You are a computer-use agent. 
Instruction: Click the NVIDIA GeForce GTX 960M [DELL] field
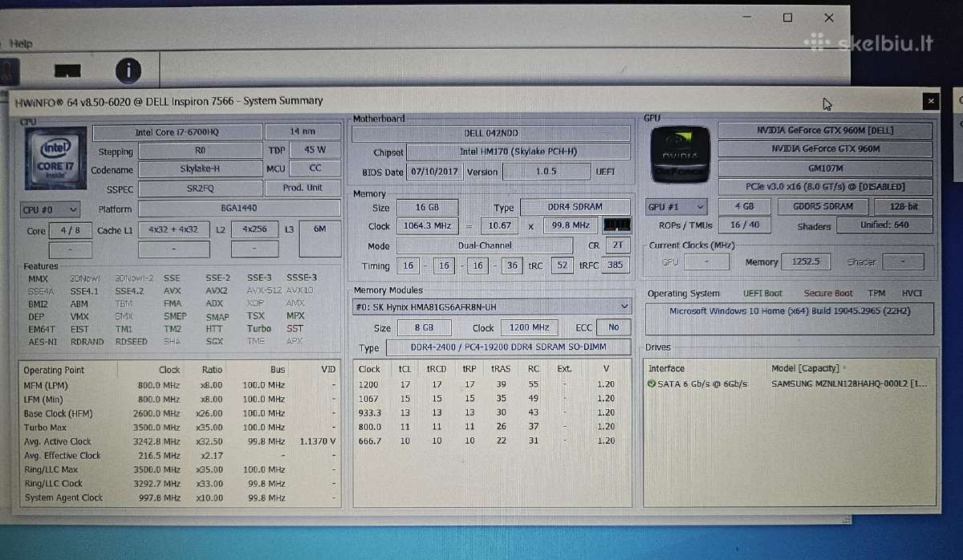pyautogui.click(x=825, y=130)
